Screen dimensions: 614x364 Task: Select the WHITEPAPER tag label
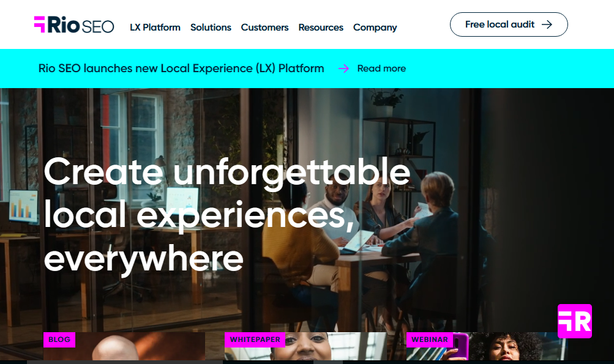[x=255, y=340]
